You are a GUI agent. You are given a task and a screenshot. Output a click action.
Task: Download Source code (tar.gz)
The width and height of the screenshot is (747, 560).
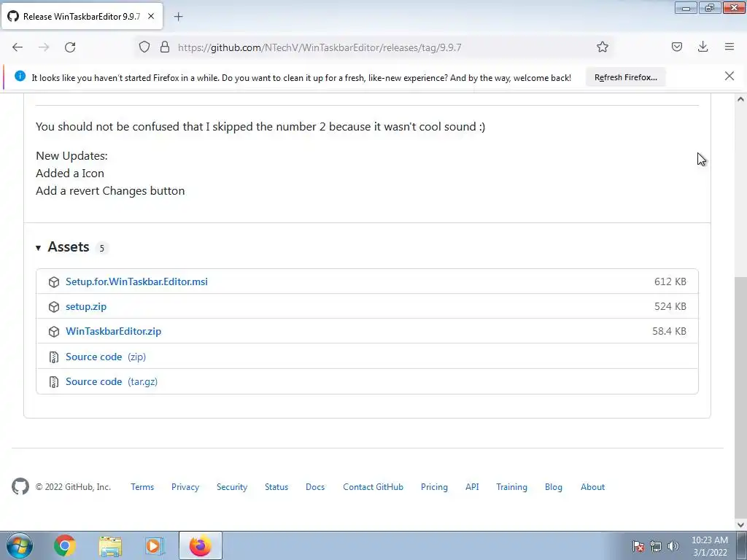pos(112,381)
